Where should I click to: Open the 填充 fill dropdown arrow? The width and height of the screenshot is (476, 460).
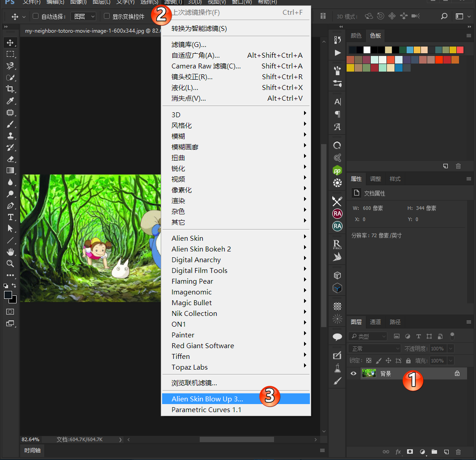[451, 361]
